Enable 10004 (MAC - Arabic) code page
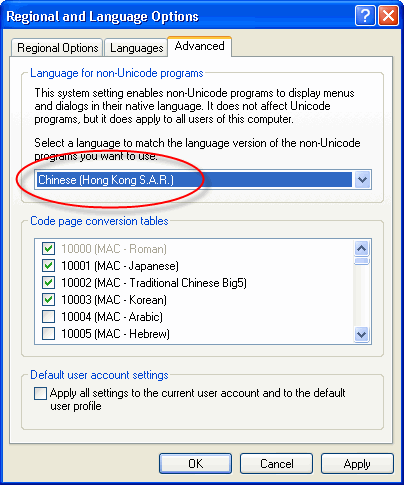Screen dimensions: 404x485 click(48, 317)
